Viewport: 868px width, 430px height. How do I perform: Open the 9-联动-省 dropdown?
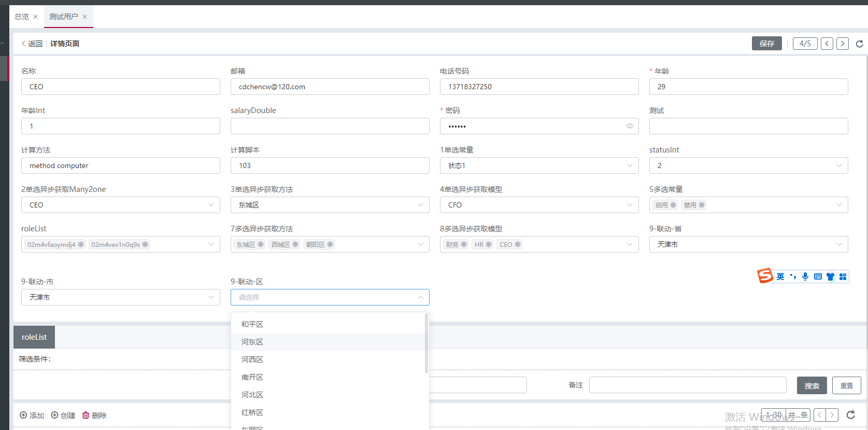coord(748,244)
